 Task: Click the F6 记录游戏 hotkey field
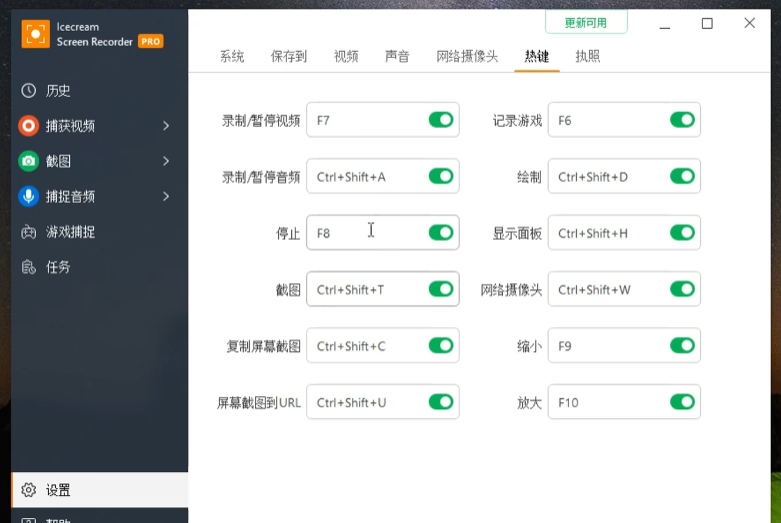click(624, 120)
